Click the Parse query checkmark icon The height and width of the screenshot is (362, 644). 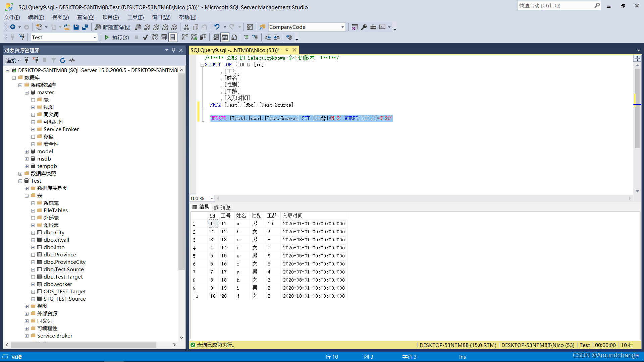[x=145, y=37]
